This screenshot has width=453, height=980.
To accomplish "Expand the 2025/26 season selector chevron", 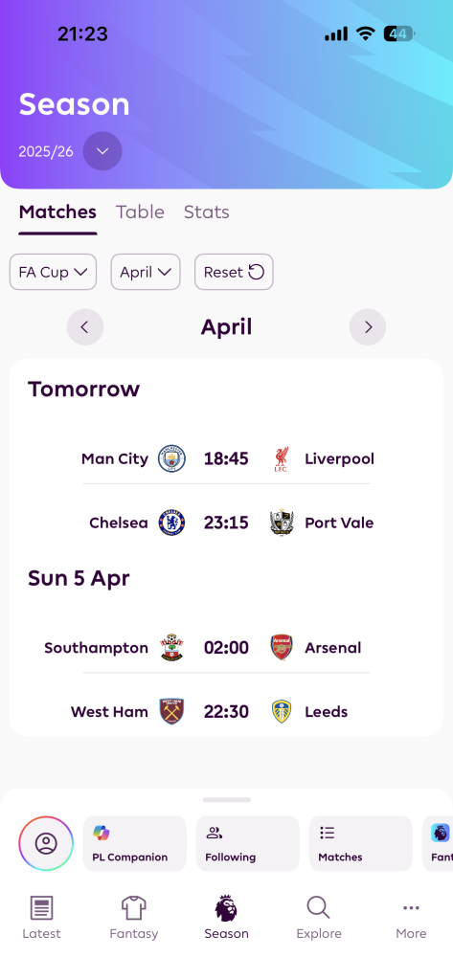I will tap(102, 151).
